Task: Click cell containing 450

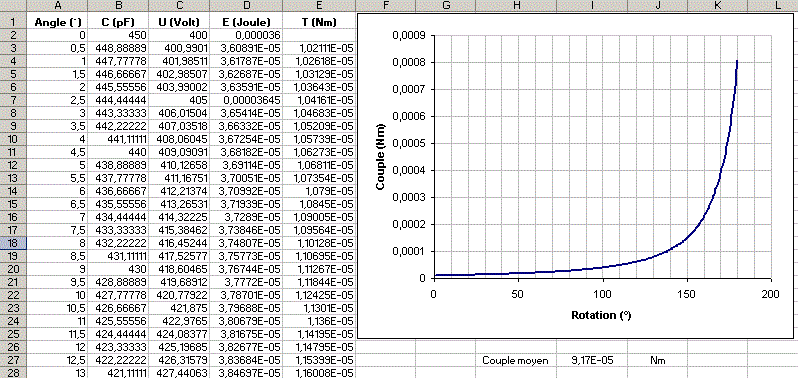Action: (118, 35)
